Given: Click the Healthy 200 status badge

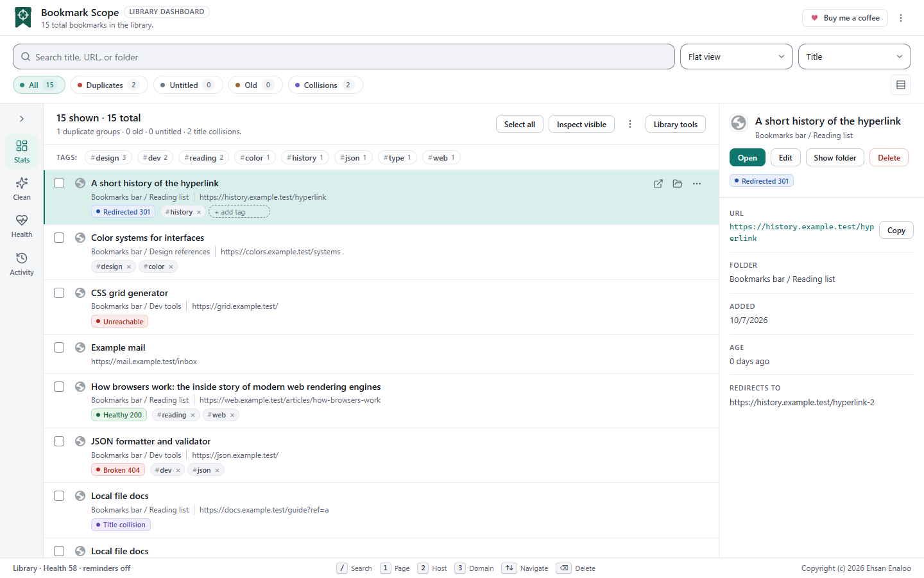Looking at the screenshot, I should [119, 415].
